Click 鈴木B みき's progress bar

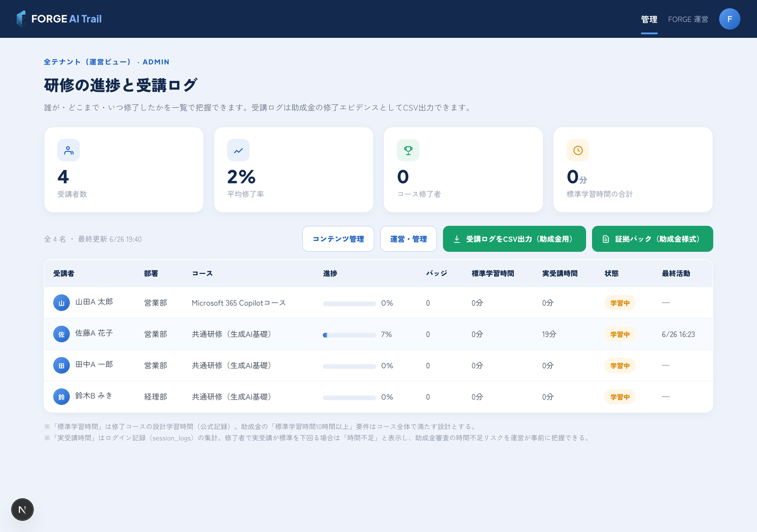349,398
